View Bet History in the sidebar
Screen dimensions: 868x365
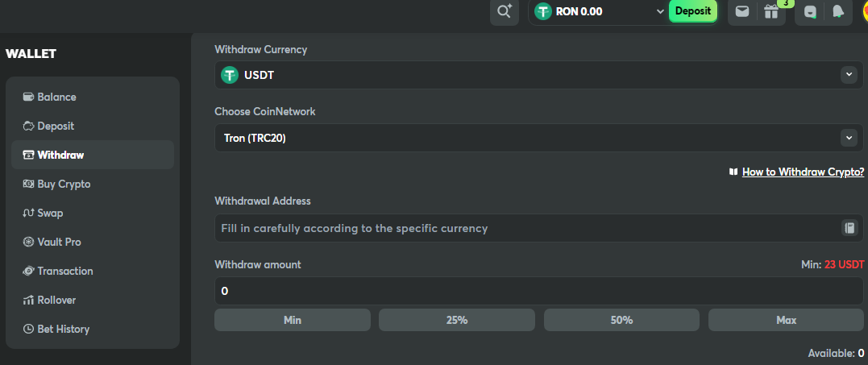(x=63, y=329)
